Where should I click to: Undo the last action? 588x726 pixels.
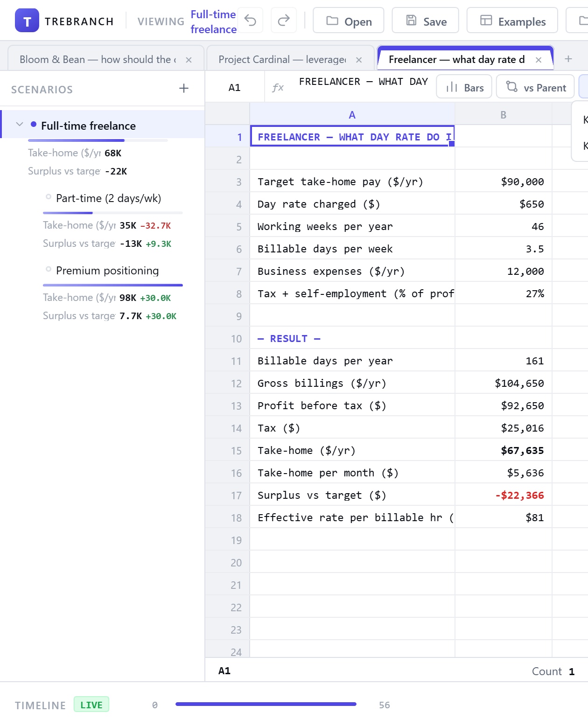(250, 20)
